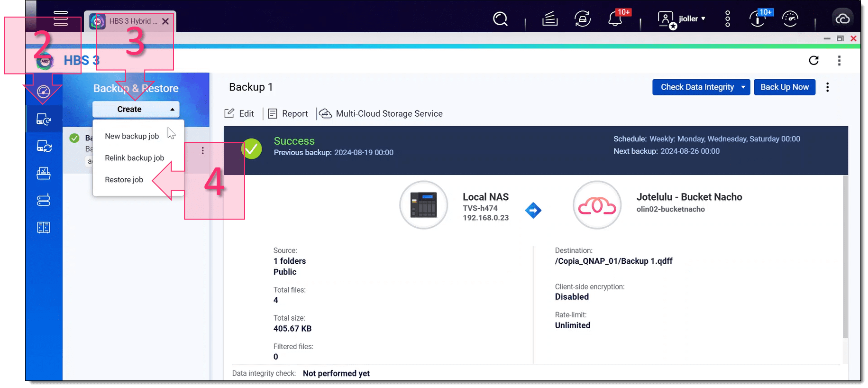Image resolution: width=868 pixels, height=388 pixels.
Task: Open the Jobs sidebar icon
Action: pos(44,173)
